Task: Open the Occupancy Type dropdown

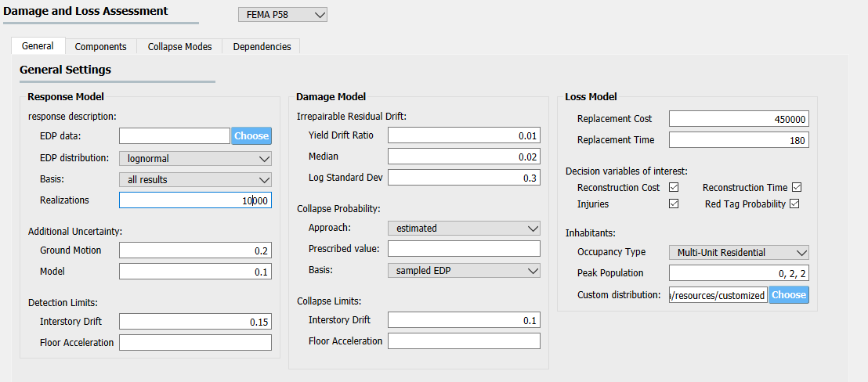Action: [739, 253]
